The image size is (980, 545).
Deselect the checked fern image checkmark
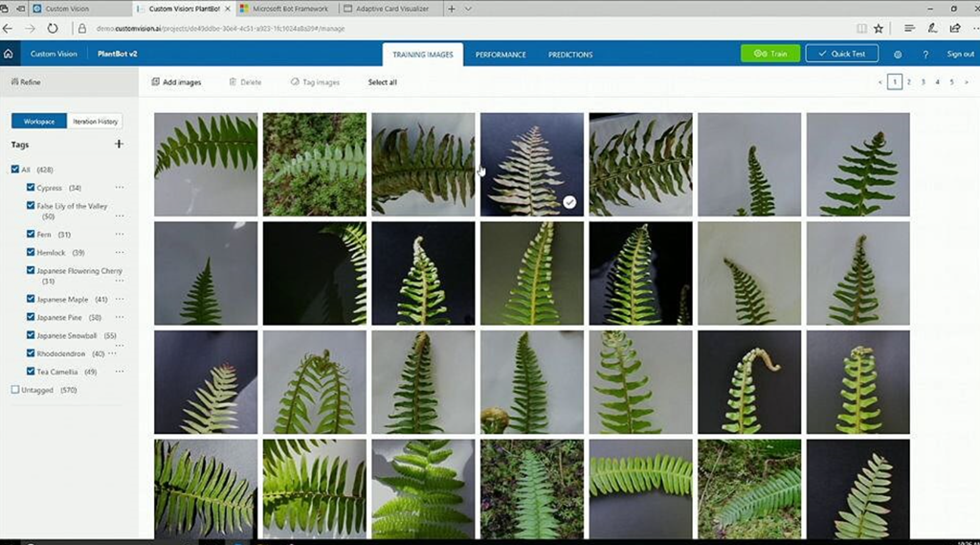(569, 202)
